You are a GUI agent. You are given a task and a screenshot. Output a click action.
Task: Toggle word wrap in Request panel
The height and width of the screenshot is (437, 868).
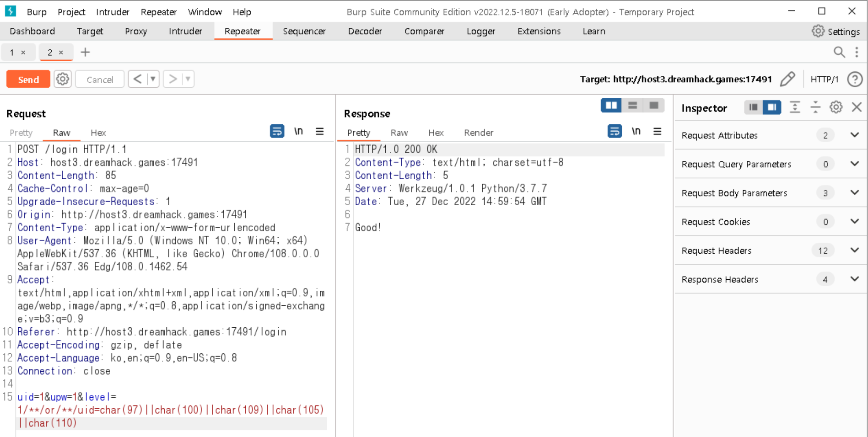tap(277, 131)
